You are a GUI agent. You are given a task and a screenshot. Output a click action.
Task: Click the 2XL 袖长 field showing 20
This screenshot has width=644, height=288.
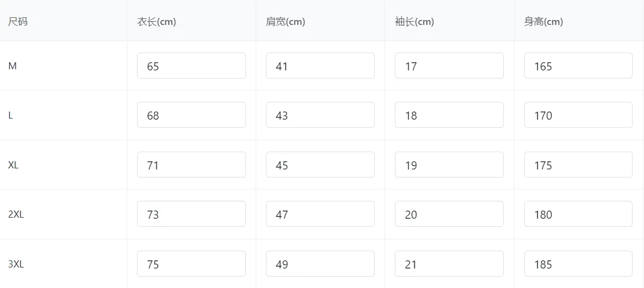449,214
